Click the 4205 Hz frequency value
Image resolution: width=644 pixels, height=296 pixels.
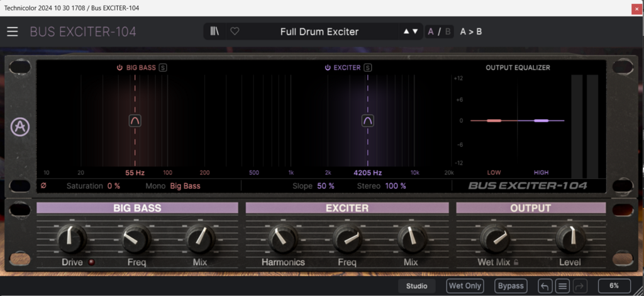point(367,173)
